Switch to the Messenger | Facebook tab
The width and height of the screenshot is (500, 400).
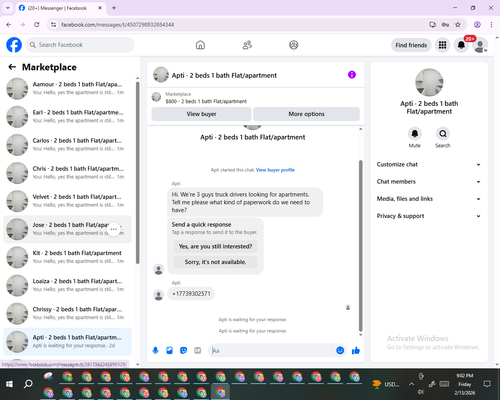(x=61, y=8)
